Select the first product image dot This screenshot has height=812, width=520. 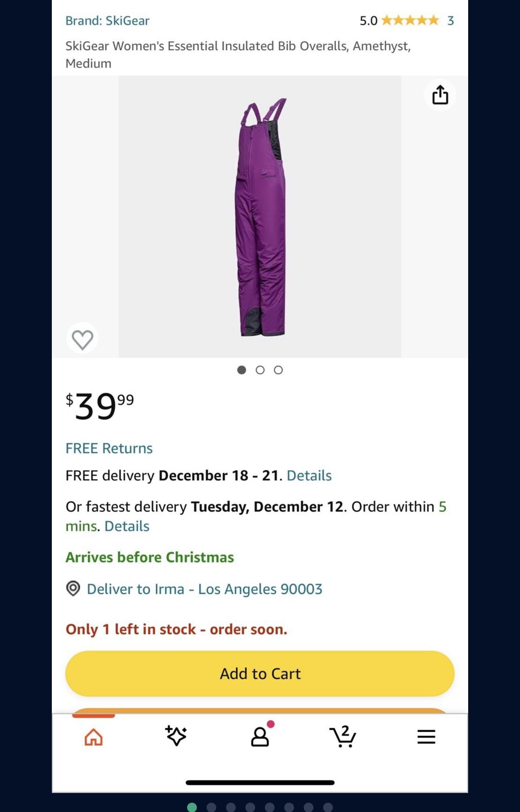coord(242,370)
